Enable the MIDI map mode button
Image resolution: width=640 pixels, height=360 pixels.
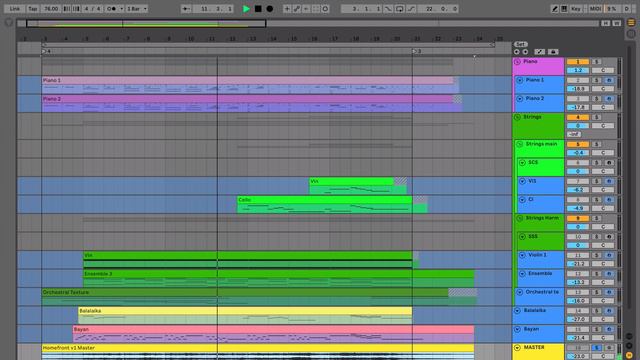596,9
